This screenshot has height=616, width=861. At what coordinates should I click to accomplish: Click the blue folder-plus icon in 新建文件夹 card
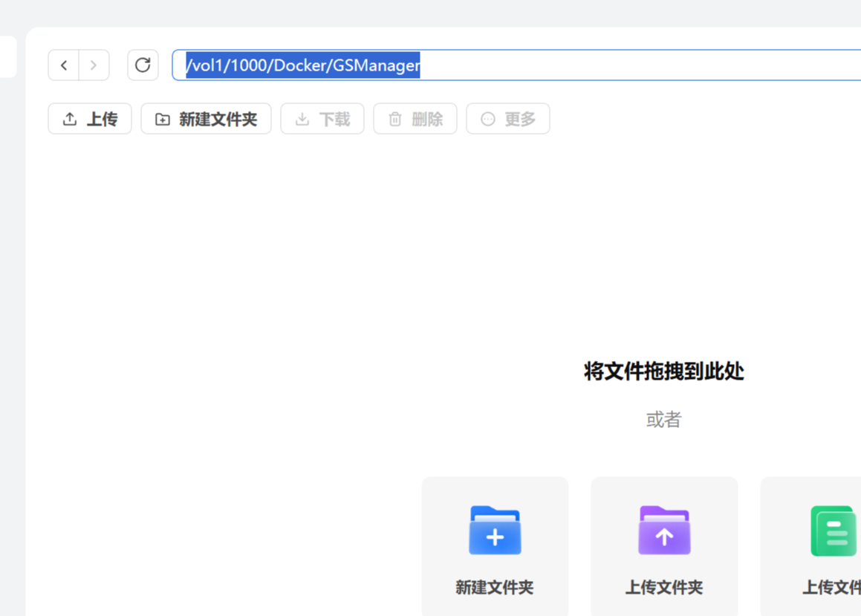click(x=495, y=530)
